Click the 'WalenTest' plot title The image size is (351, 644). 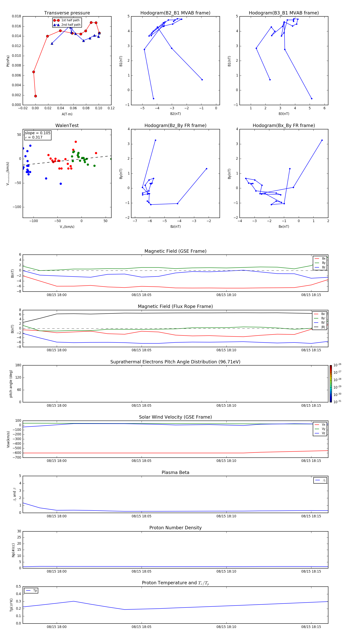[67, 125]
